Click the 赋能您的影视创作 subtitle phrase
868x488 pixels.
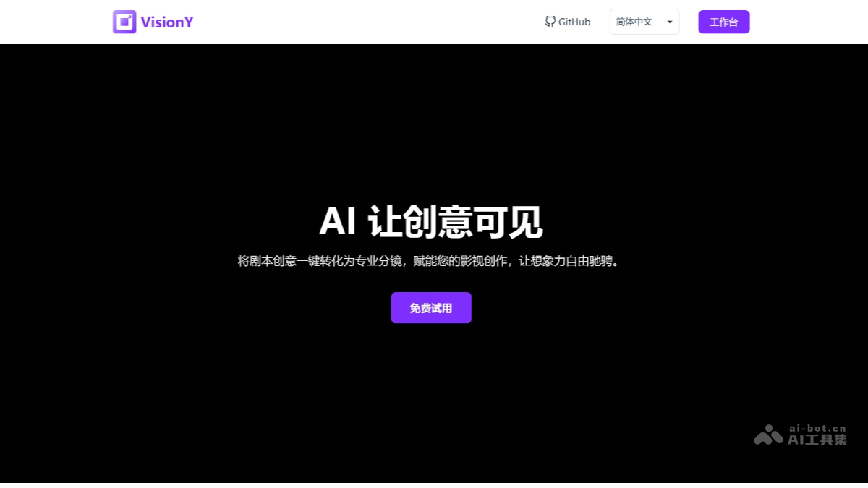tap(459, 261)
